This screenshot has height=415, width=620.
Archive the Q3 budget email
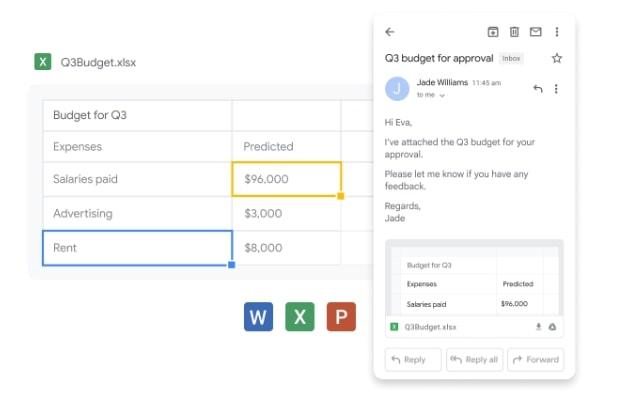493,32
